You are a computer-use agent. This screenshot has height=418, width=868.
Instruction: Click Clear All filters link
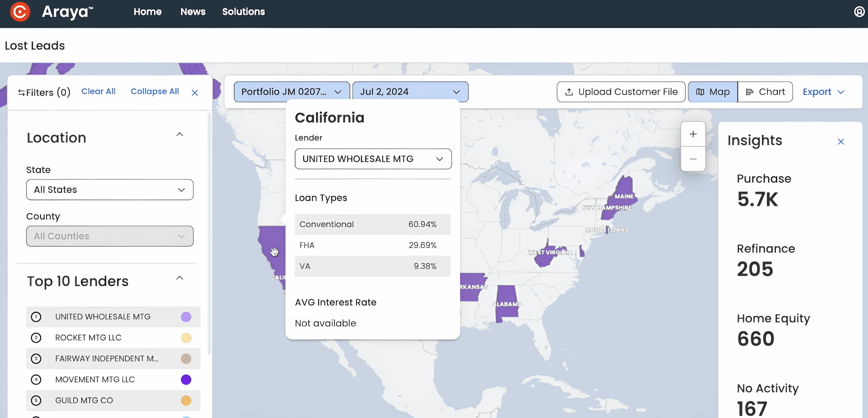point(98,91)
